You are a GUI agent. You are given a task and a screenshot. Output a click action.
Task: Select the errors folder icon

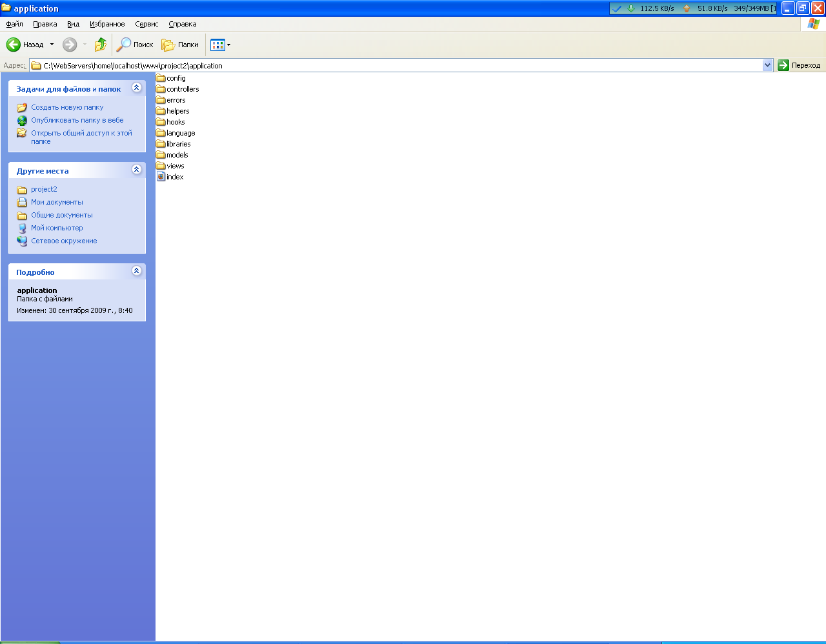161,100
